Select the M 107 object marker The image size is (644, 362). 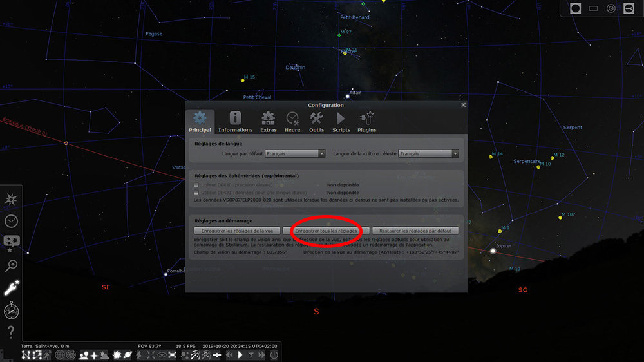click(560, 217)
